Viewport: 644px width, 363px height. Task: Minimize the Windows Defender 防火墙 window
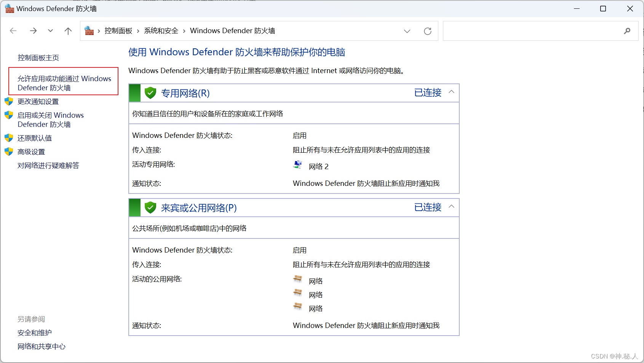[x=577, y=8]
